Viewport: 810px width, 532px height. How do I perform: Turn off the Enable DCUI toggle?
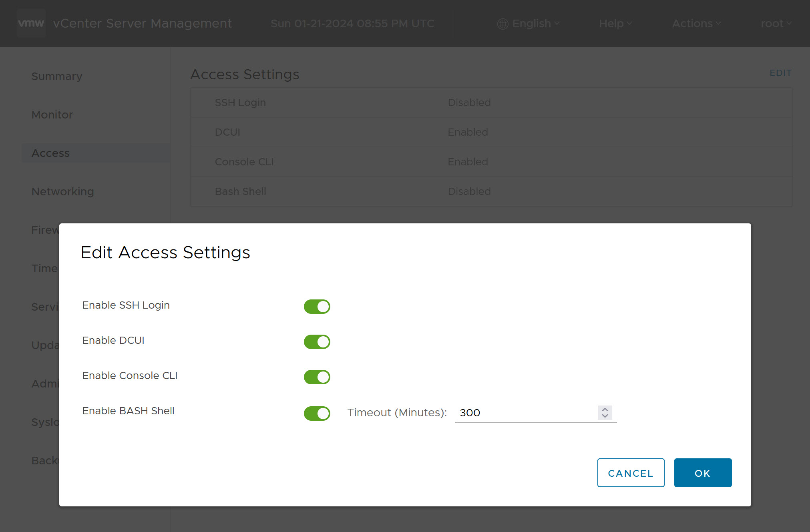pyautogui.click(x=317, y=341)
